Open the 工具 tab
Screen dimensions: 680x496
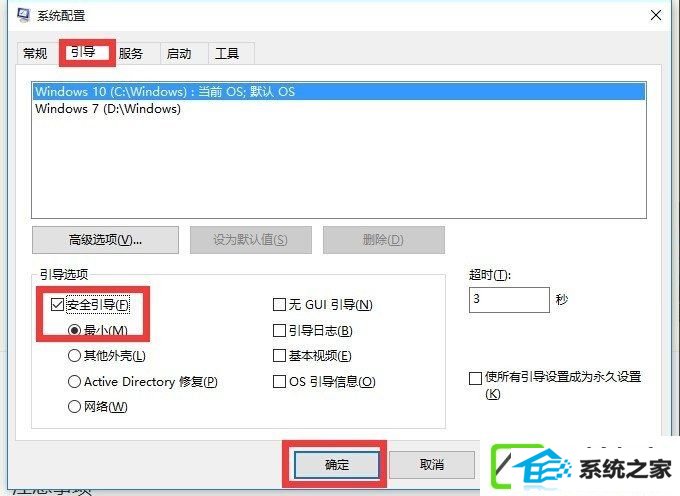(227, 54)
